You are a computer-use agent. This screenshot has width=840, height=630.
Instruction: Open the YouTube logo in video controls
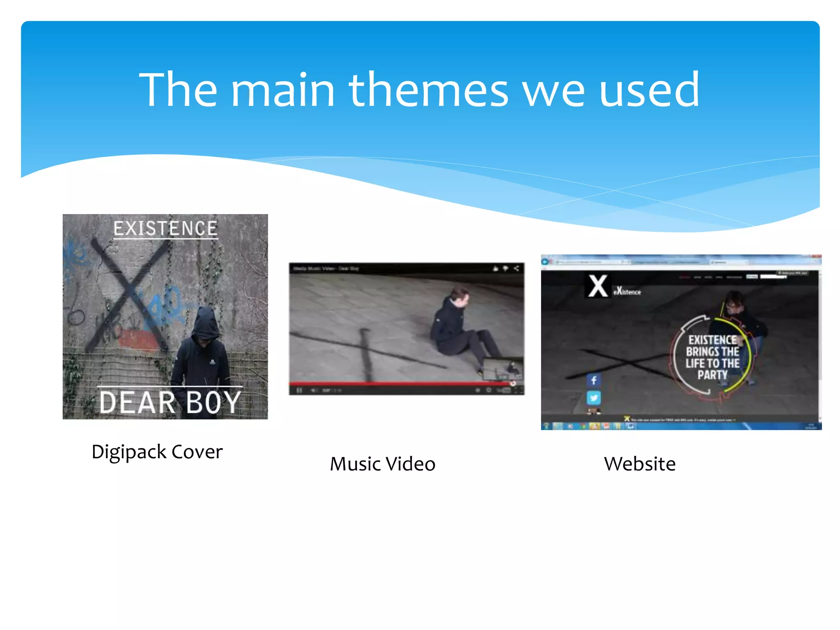coord(504,390)
